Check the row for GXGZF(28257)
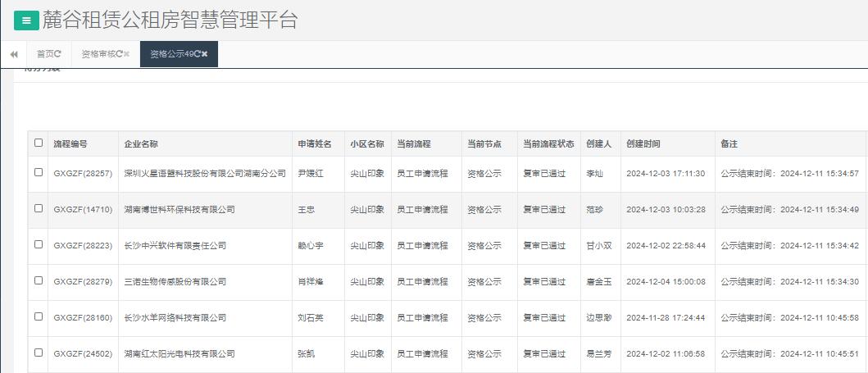 (39, 172)
